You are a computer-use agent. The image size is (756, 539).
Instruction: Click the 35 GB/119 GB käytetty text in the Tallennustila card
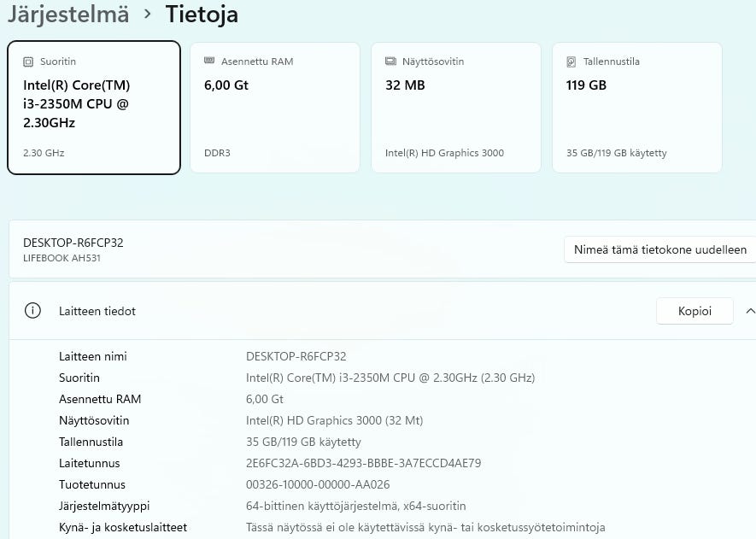click(x=617, y=153)
